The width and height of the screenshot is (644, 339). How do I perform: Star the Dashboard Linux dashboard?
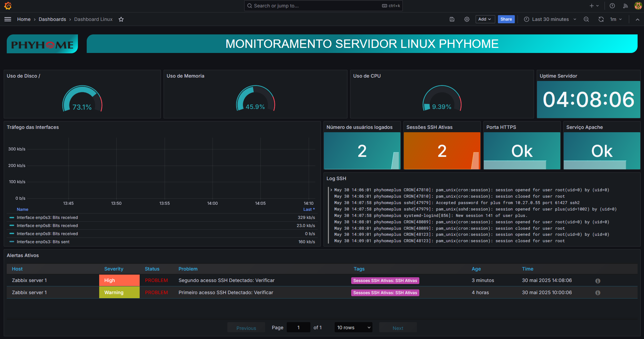point(121,19)
